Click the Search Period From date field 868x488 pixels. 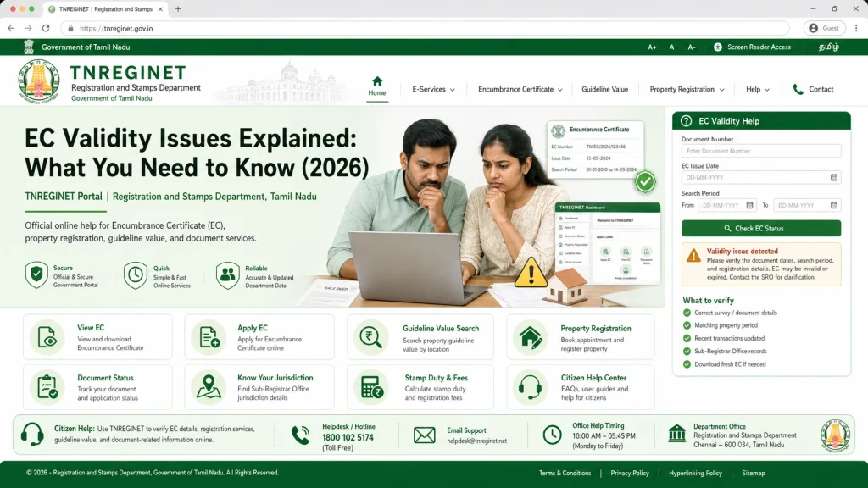pyautogui.click(x=726, y=205)
